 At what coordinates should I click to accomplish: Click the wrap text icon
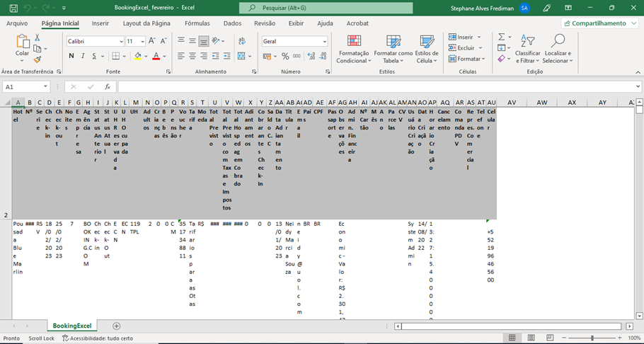tap(241, 41)
